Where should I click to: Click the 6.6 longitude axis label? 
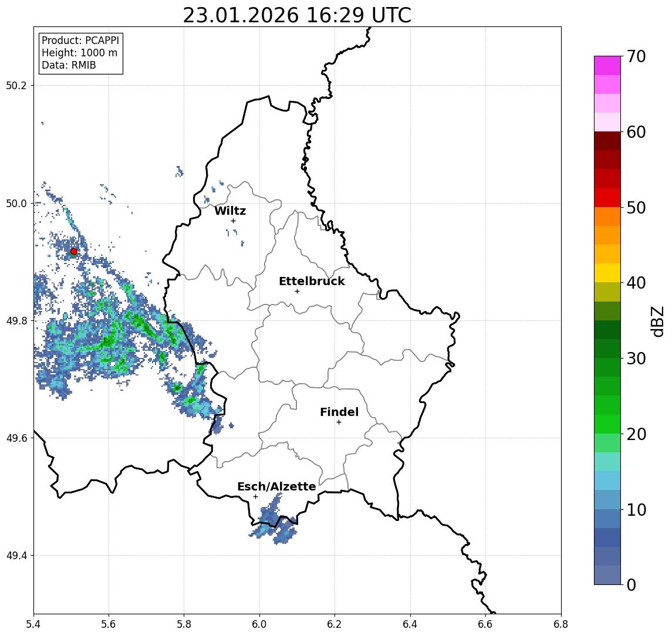(x=485, y=624)
